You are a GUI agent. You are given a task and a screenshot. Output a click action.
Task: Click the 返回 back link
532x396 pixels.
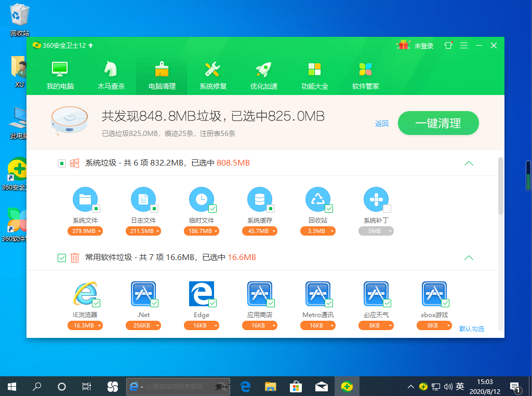(381, 123)
